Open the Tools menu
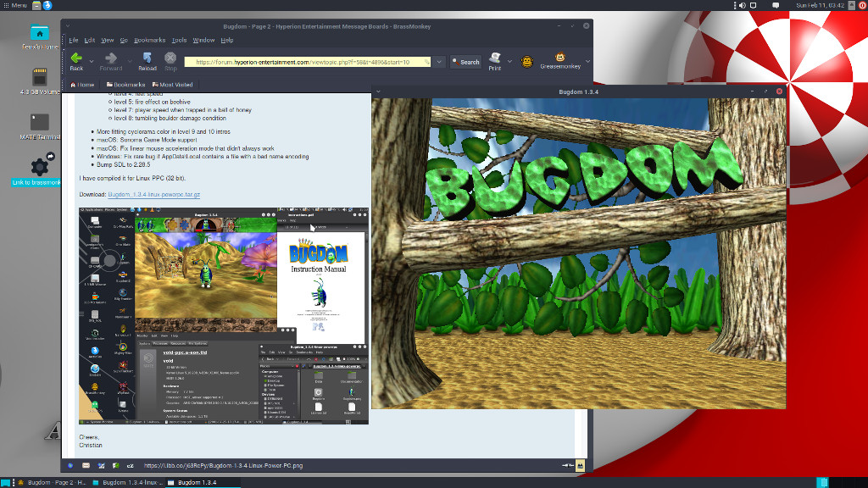 (x=180, y=40)
